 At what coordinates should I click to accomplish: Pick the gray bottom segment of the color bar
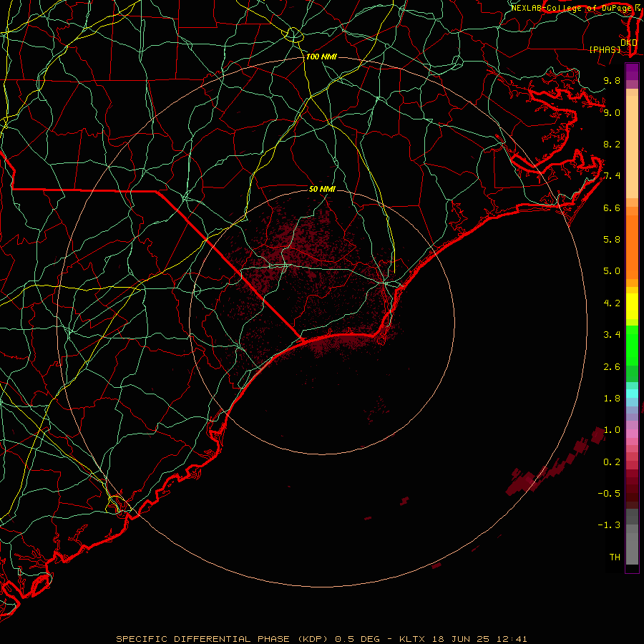(632, 549)
